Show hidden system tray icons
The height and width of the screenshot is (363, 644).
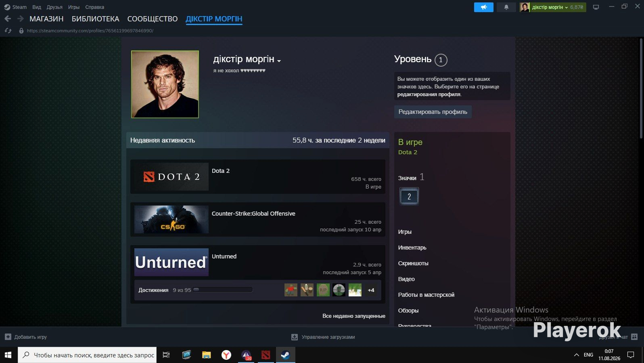tap(576, 355)
